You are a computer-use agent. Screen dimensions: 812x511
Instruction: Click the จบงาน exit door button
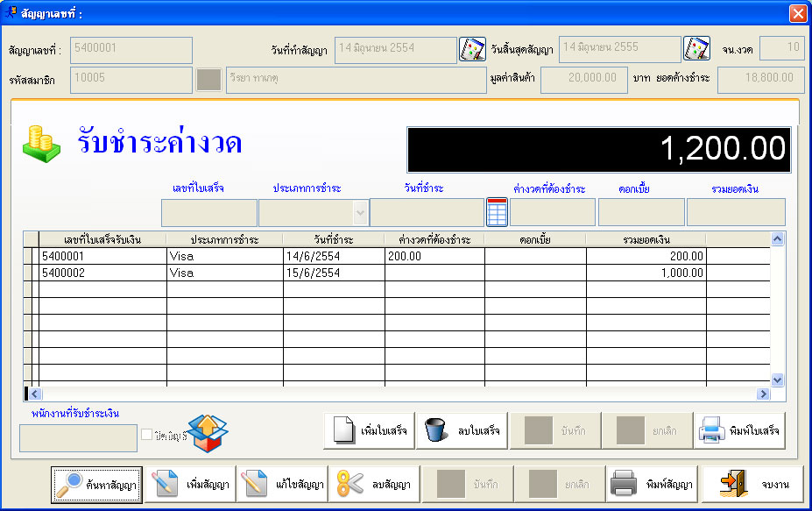[752, 485]
